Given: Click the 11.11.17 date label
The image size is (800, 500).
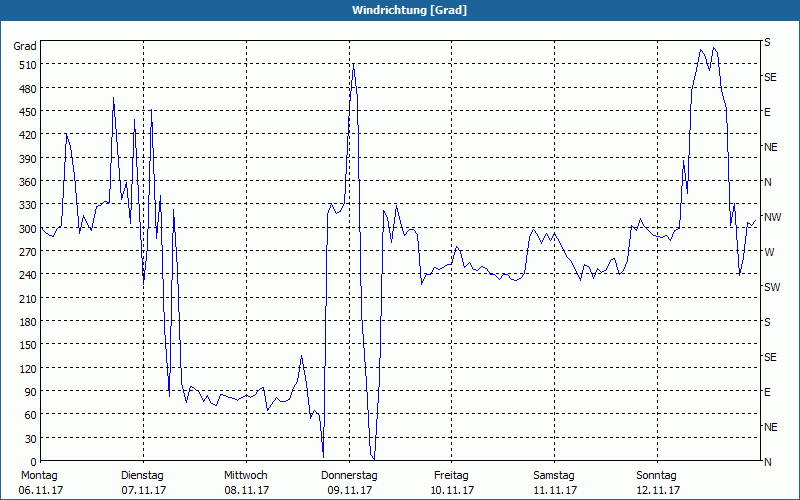Looking at the screenshot, I should tap(555, 490).
